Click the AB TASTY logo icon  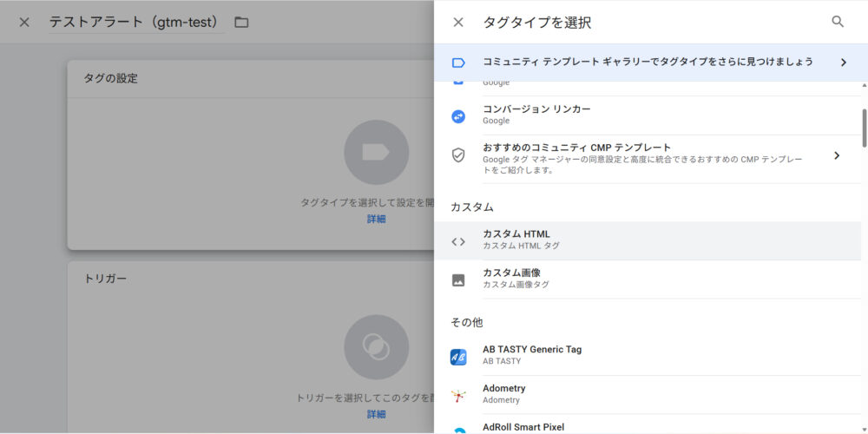(458, 356)
